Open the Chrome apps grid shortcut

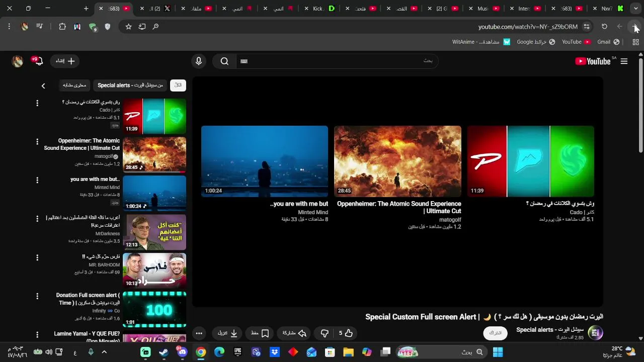636,42
